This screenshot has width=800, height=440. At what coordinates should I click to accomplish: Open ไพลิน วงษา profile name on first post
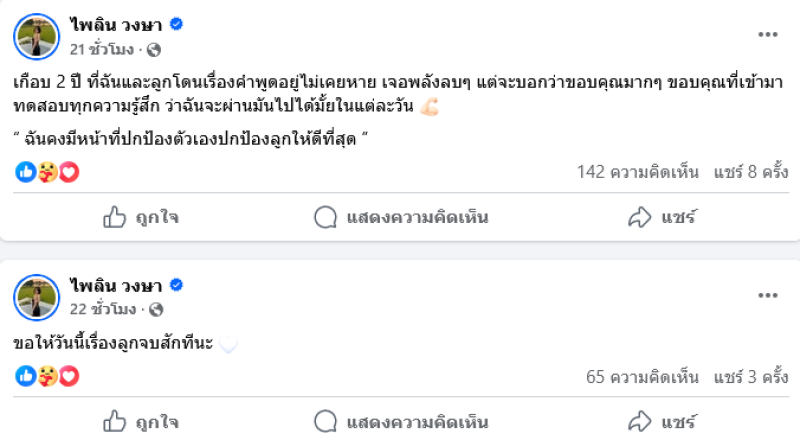(x=116, y=26)
